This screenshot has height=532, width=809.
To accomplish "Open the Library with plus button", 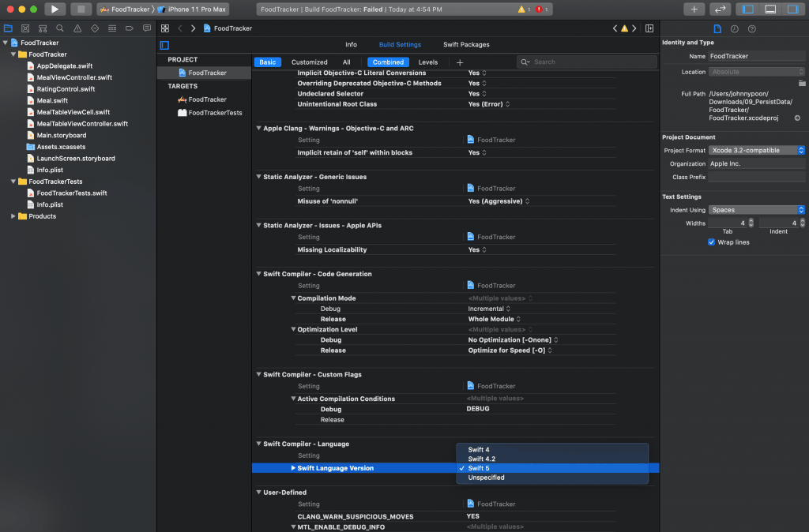I will 694,9.
